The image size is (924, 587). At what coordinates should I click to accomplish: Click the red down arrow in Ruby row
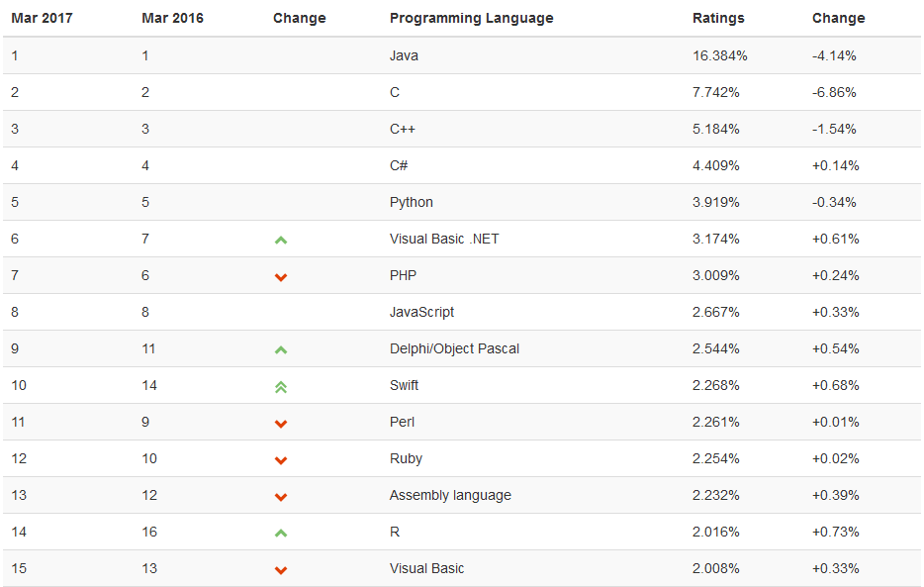tap(281, 460)
